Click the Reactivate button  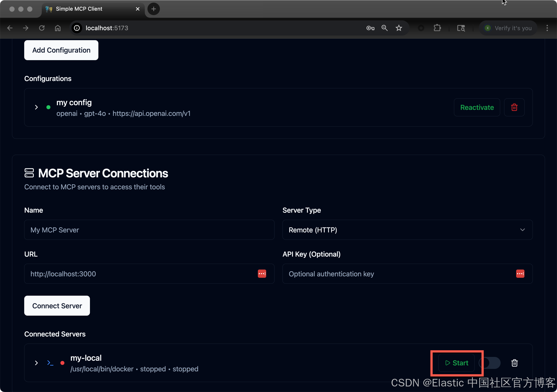point(477,107)
